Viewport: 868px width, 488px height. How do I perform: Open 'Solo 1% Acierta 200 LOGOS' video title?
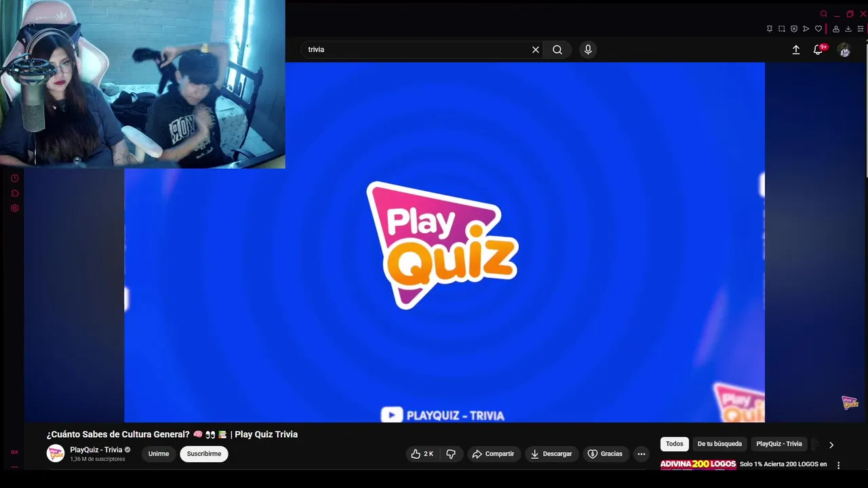(783, 464)
